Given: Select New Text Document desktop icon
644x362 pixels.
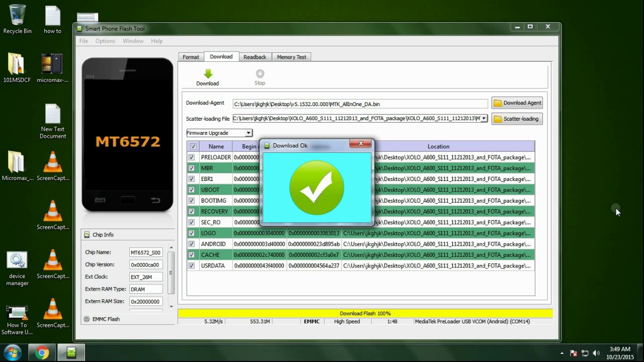Looking at the screenshot, I should (x=53, y=121).
